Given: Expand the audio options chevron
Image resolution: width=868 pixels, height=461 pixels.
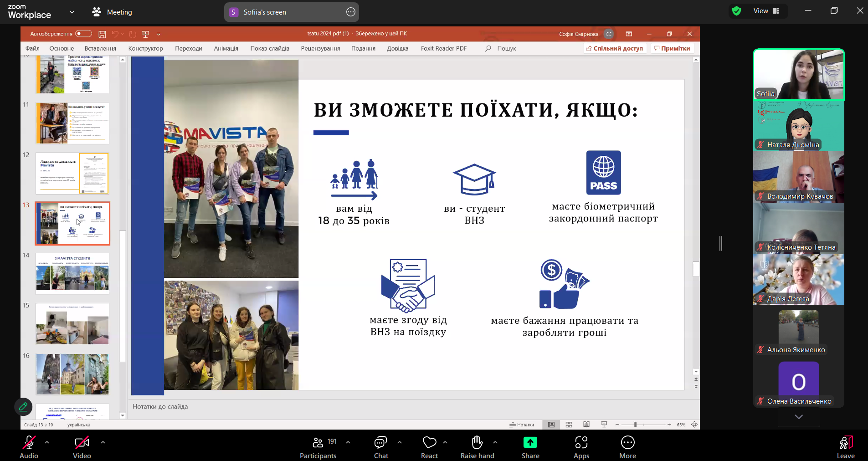Looking at the screenshot, I should [47, 442].
